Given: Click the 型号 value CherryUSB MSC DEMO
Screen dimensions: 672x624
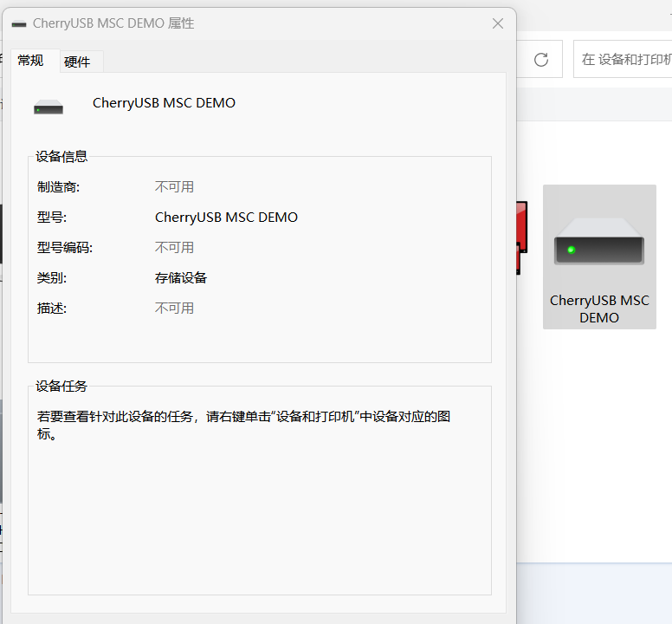Looking at the screenshot, I should [226, 218].
